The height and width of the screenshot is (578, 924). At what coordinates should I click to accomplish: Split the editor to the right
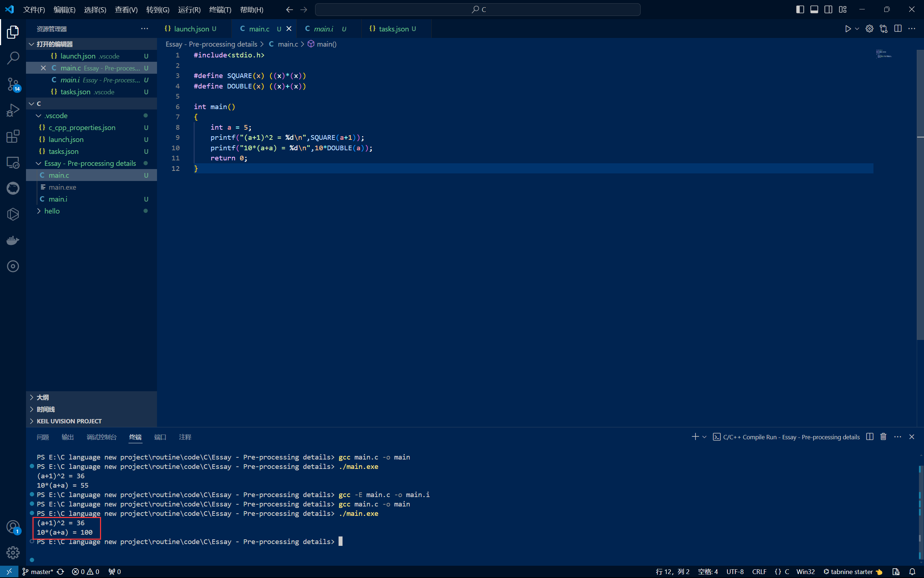(898, 29)
